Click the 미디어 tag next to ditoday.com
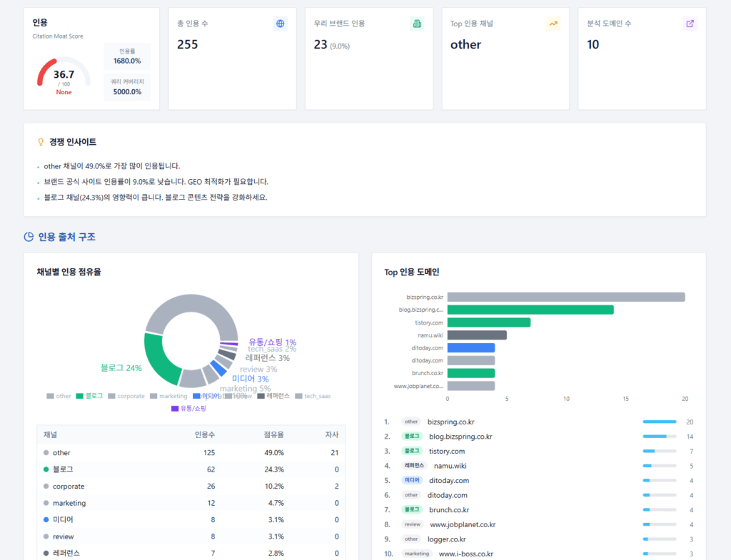Image resolution: width=731 pixels, height=560 pixels. (x=412, y=481)
